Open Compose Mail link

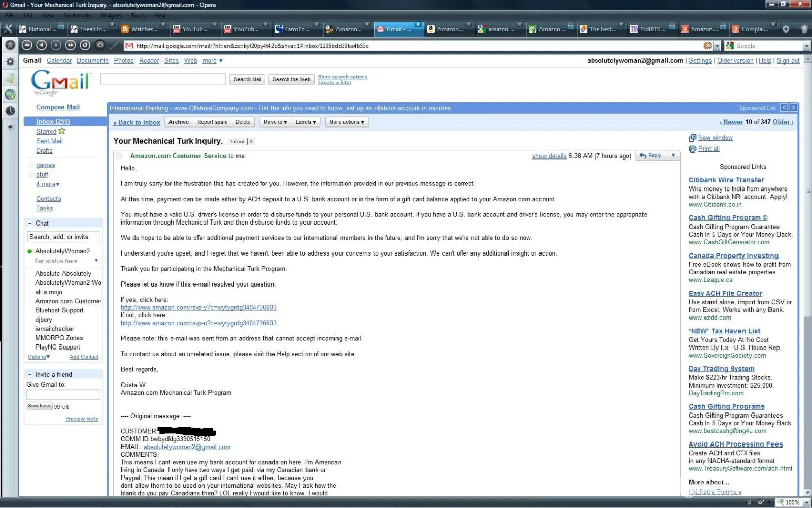pyautogui.click(x=58, y=107)
